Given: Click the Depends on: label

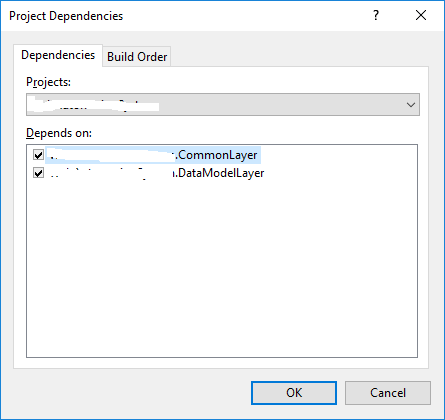Looking at the screenshot, I should coord(59,133).
